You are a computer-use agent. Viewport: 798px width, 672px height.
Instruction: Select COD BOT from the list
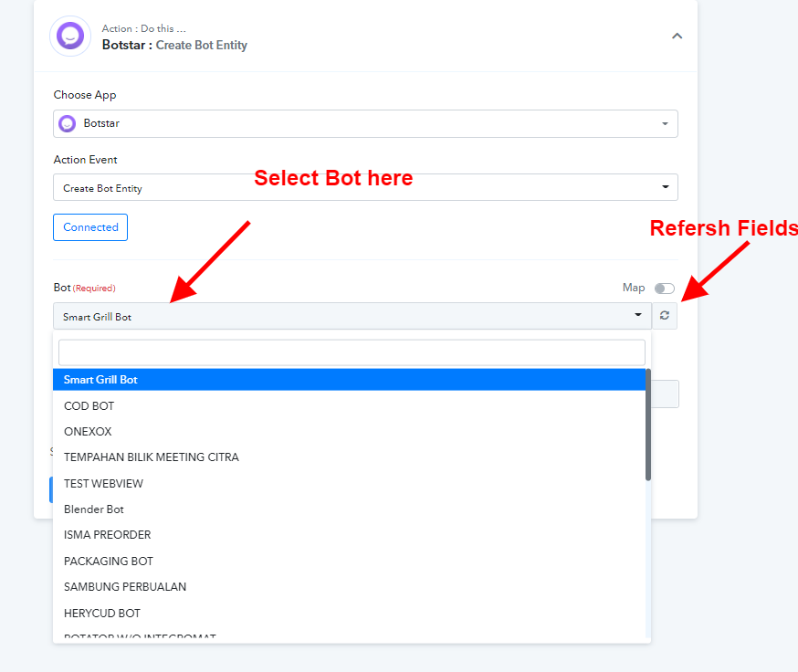(349, 406)
